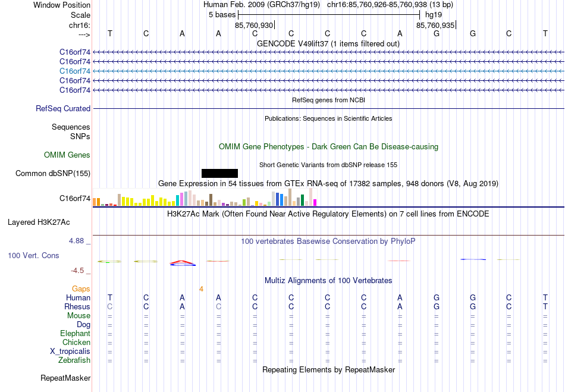Click the 'Human Feb. 2009 (GRCh37/hg19)' assembly text
Image resolution: width=565 pixels, height=392 pixels.
click(261, 5)
